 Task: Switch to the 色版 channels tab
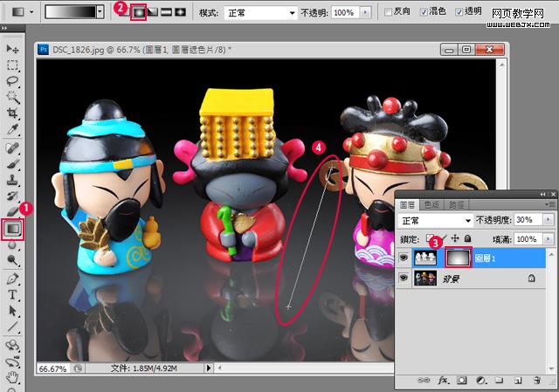coord(431,204)
